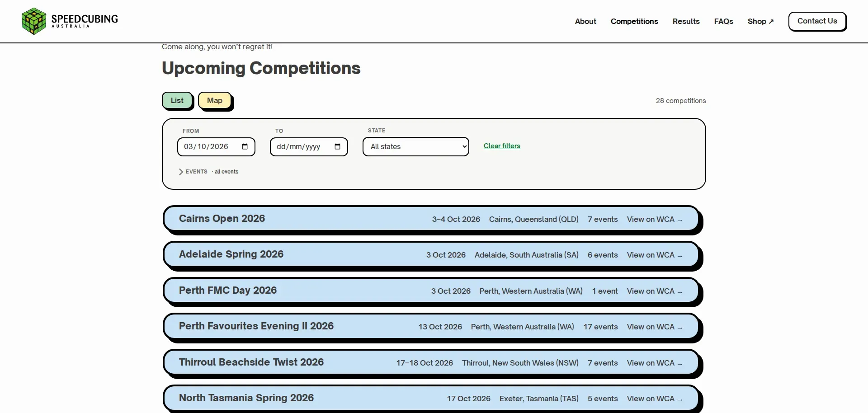
Task: Open the Shop external link
Action: pos(760,21)
